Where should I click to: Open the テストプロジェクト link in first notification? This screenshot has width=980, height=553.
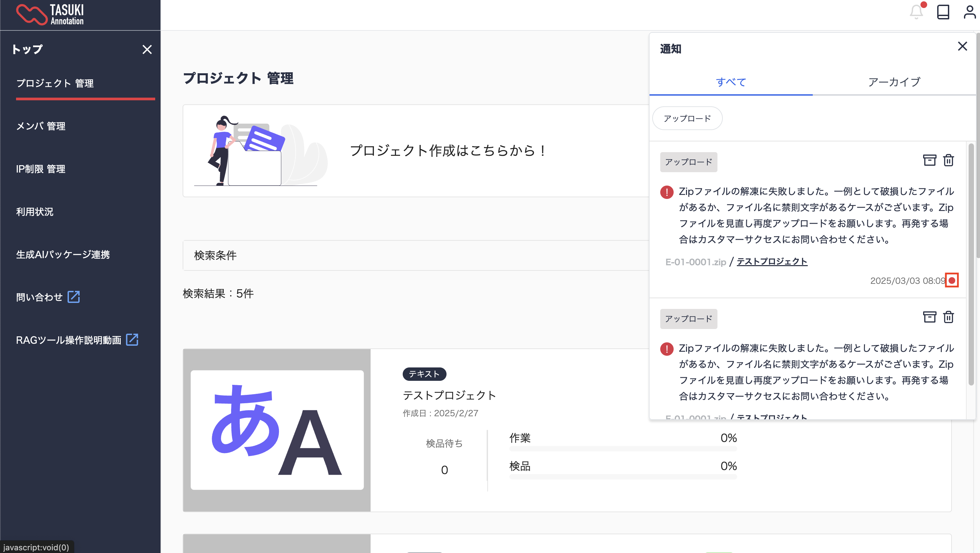772,262
